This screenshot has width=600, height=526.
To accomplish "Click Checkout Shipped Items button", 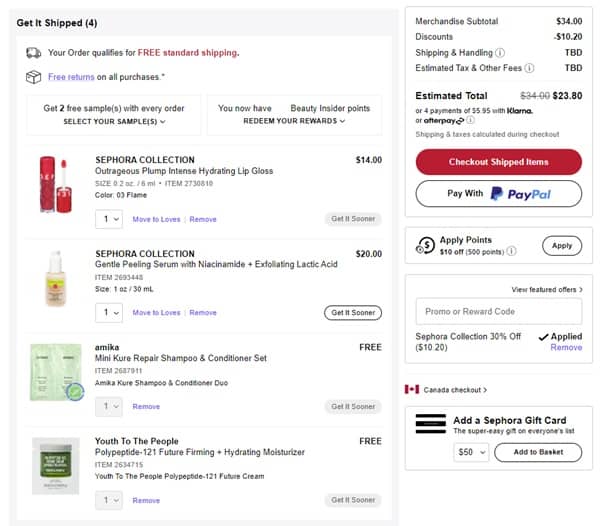I will pyautogui.click(x=498, y=162).
